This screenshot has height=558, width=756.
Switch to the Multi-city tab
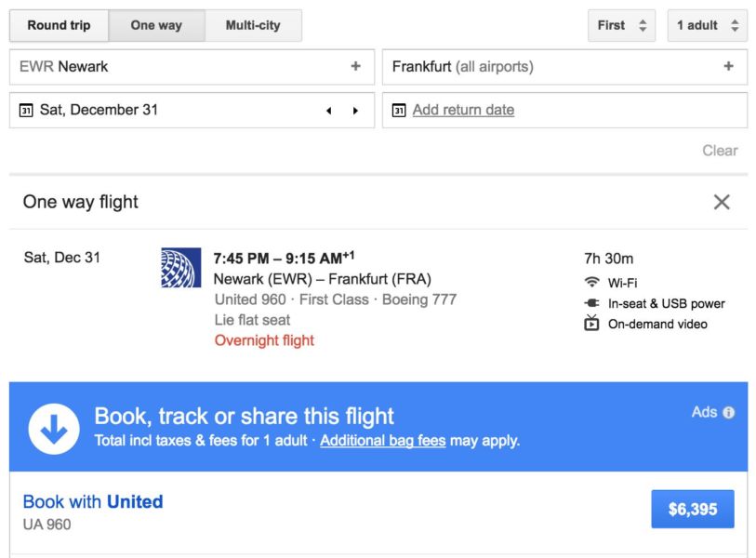(253, 25)
